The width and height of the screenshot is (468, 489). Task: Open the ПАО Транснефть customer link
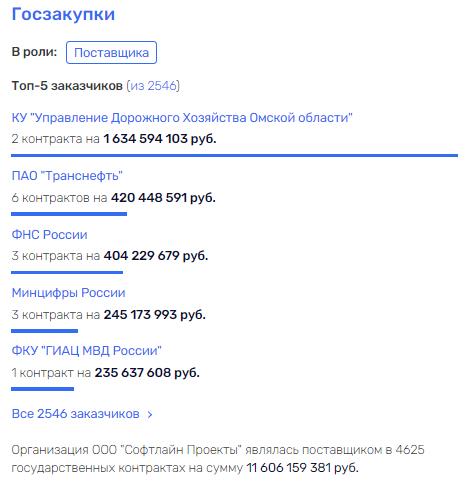click(67, 176)
